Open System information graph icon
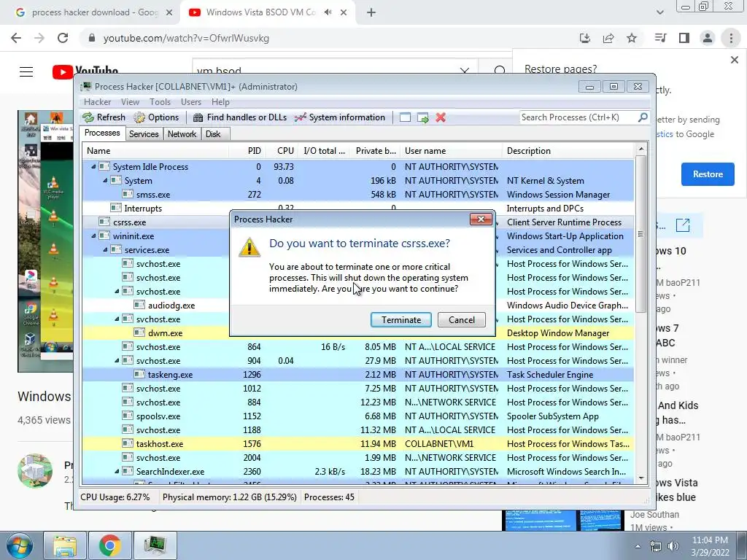The image size is (747, 560). coord(300,117)
